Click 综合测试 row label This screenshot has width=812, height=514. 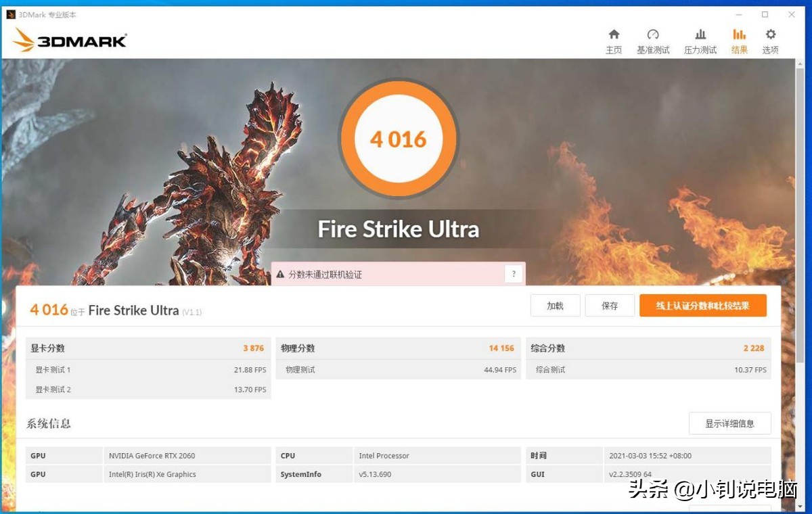(550, 370)
